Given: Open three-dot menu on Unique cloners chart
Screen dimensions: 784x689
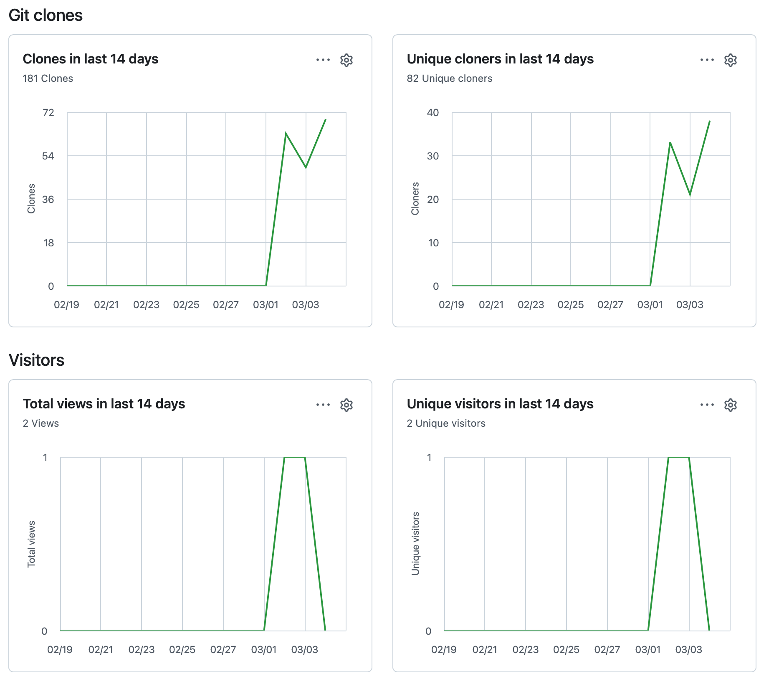Looking at the screenshot, I should pos(707,60).
